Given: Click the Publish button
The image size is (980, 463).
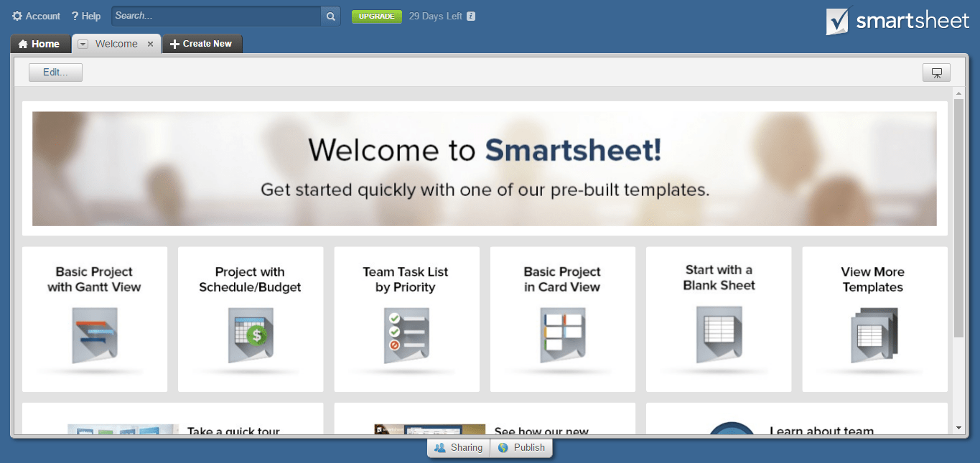Looking at the screenshot, I should point(521,448).
